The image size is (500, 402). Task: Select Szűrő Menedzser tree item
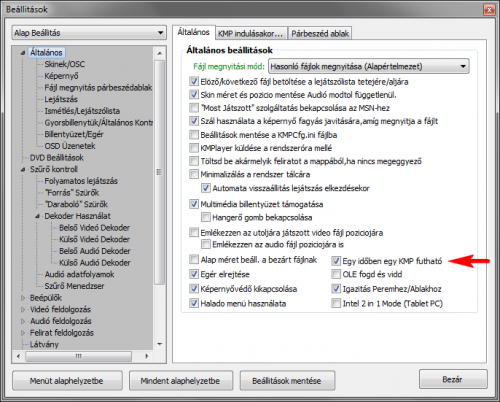[x=74, y=286]
